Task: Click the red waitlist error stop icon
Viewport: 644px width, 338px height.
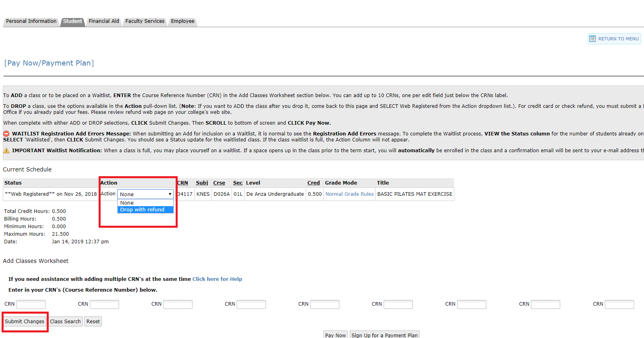Action: click(6, 134)
